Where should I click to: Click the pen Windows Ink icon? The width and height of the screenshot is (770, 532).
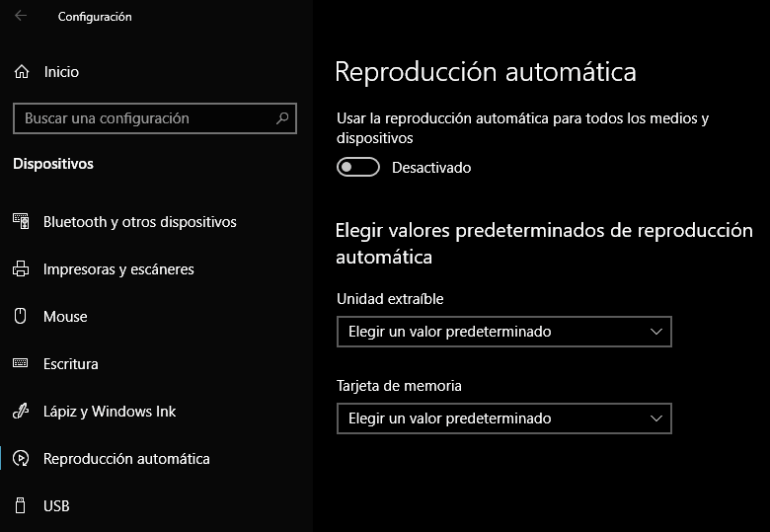click(21, 412)
